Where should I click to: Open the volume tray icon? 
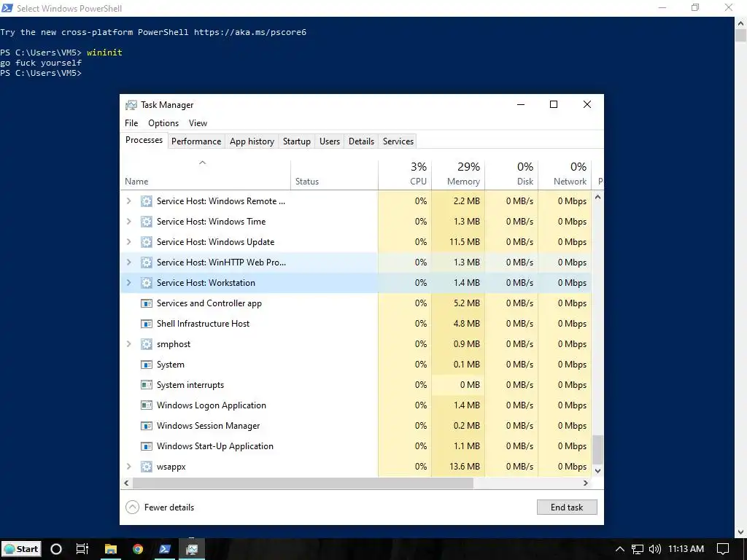pyautogui.click(x=655, y=549)
